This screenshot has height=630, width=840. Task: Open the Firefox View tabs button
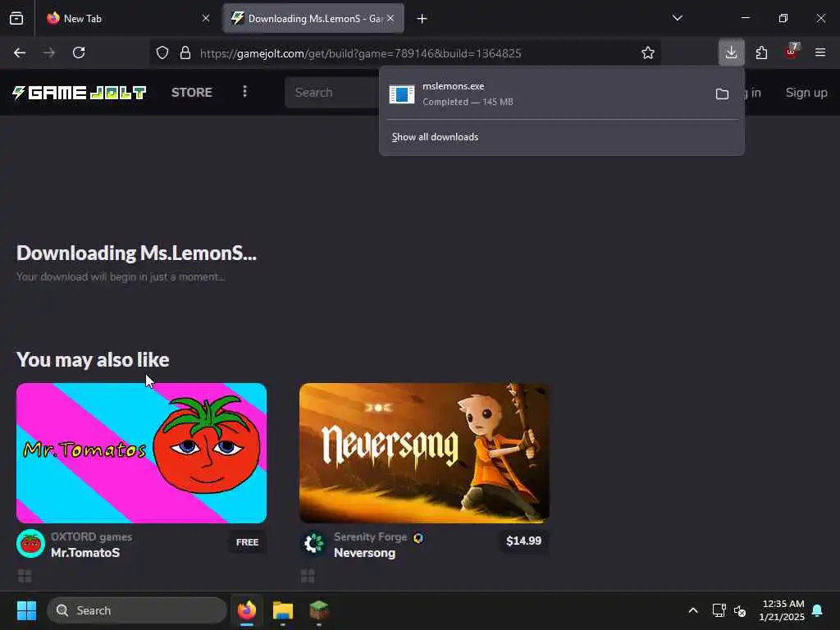tap(16, 18)
